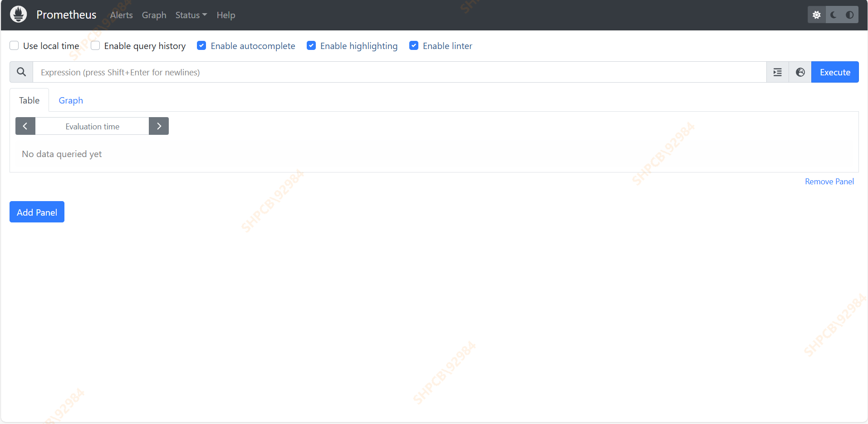Viewport: 868px width, 424px height.
Task: Click the search magnifier icon beside the expression box
Action: (x=21, y=72)
